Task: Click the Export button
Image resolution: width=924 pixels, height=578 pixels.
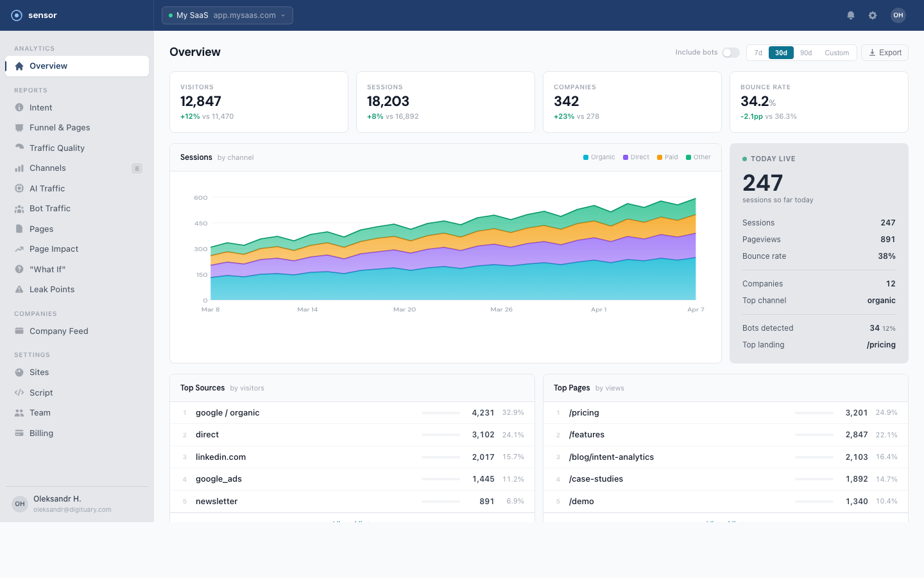Action: click(884, 52)
